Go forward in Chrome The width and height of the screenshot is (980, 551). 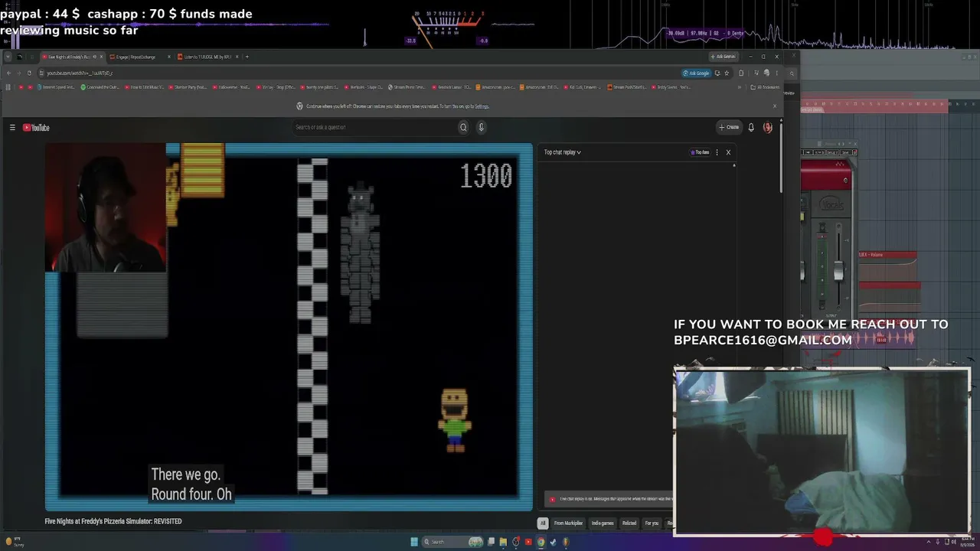pyautogui.click(x=18, y=73)
